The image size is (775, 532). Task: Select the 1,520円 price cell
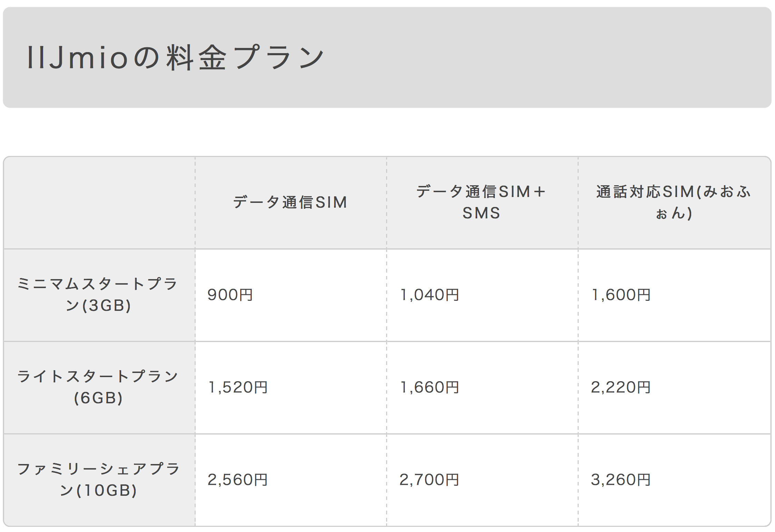coord(291,387)
